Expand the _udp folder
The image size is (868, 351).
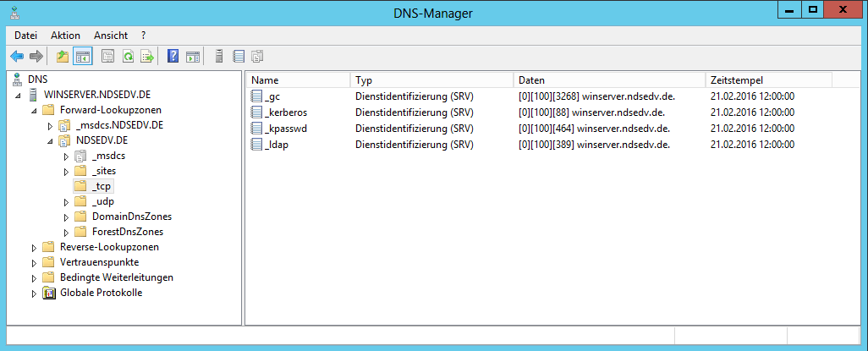(x=67, y=201)
